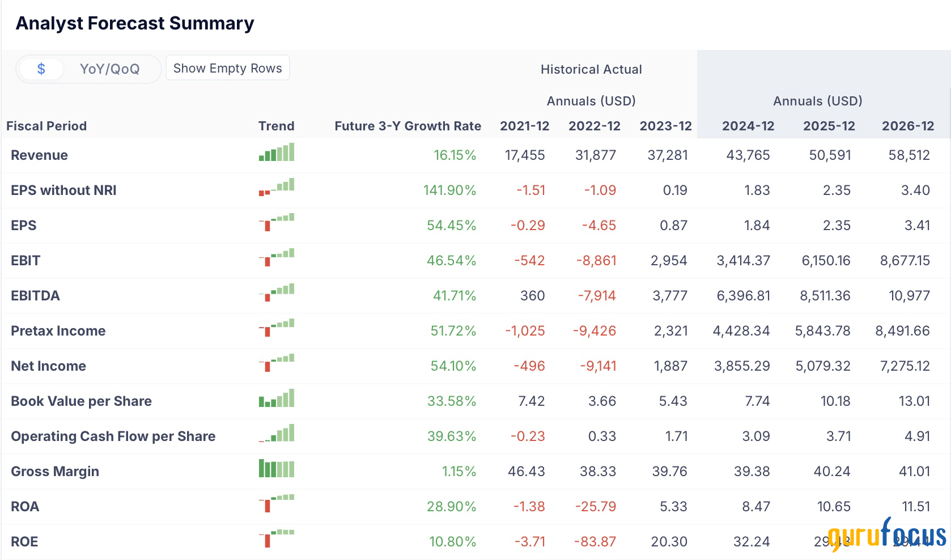Click the Revenue trend bar chart icon

pyautogui.click(x=277, y=153)
